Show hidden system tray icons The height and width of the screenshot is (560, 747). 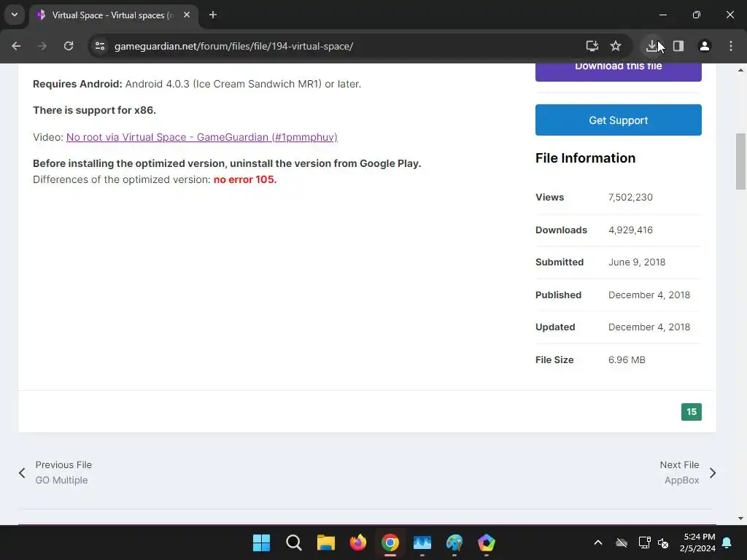(x=598, y=542)
